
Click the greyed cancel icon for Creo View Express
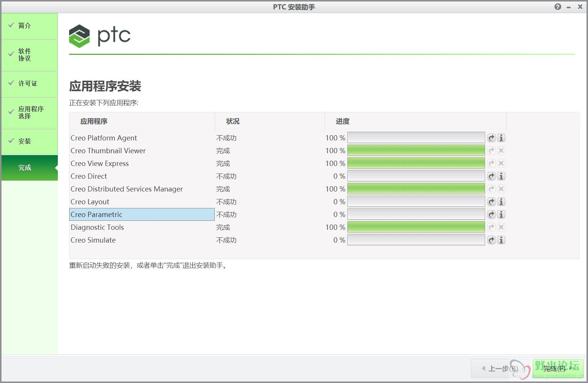(x=501, y=163)
